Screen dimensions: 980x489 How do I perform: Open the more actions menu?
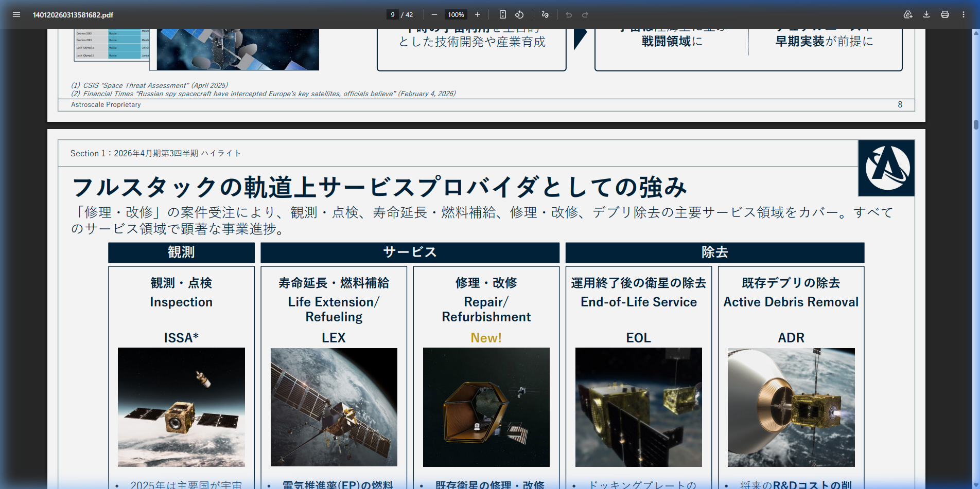964,14
